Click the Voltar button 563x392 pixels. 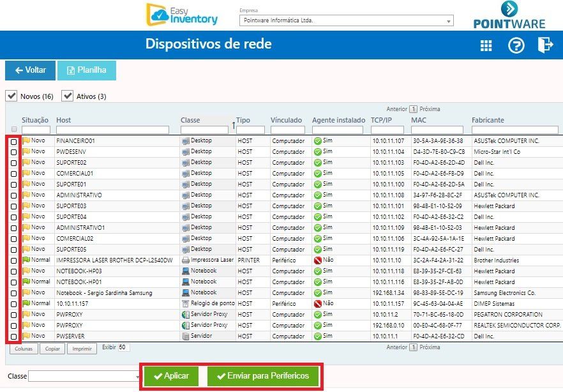click(x=30, y=70)
